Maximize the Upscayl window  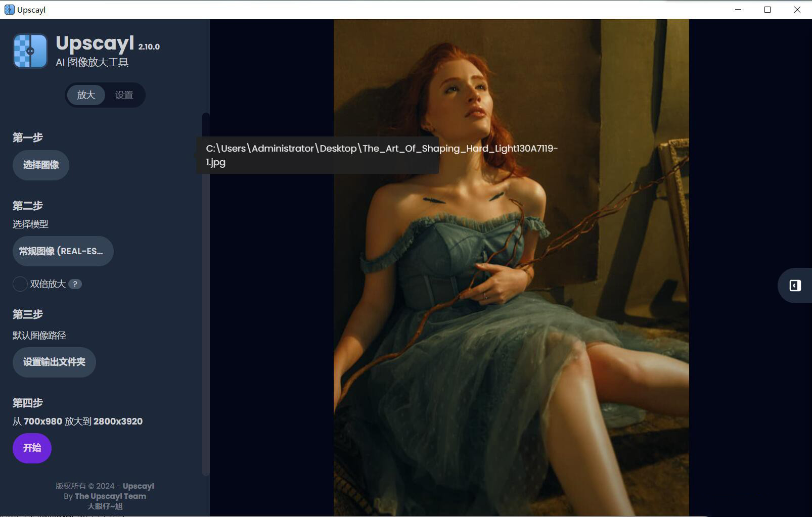tap(768, 10)
